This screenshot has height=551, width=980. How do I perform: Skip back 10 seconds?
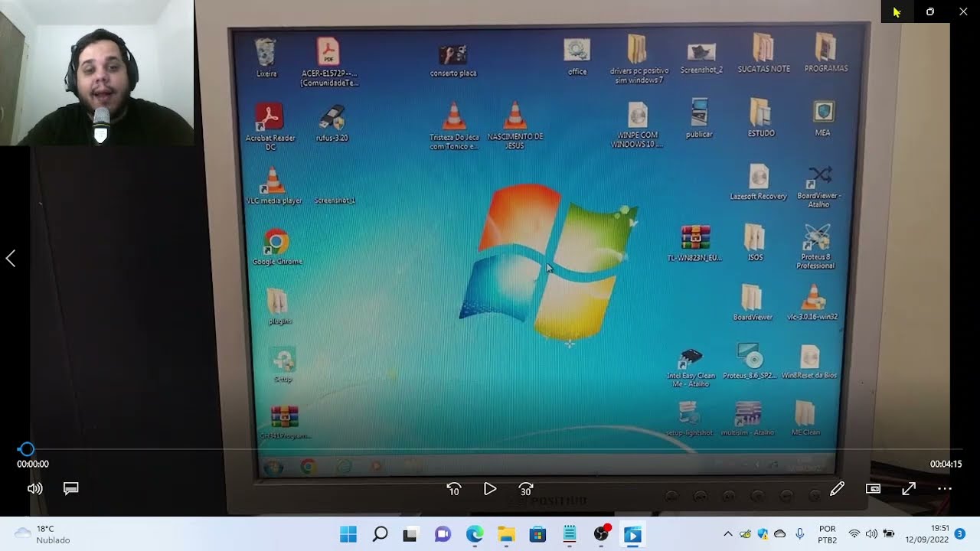click(454, 488)
